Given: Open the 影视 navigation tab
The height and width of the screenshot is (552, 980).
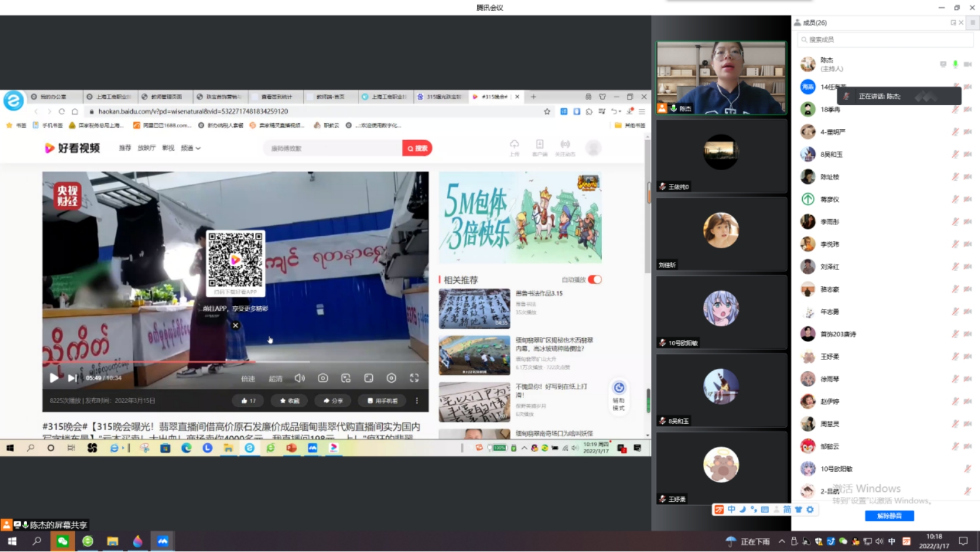Looking at the screenshot, I should [168, 148].
